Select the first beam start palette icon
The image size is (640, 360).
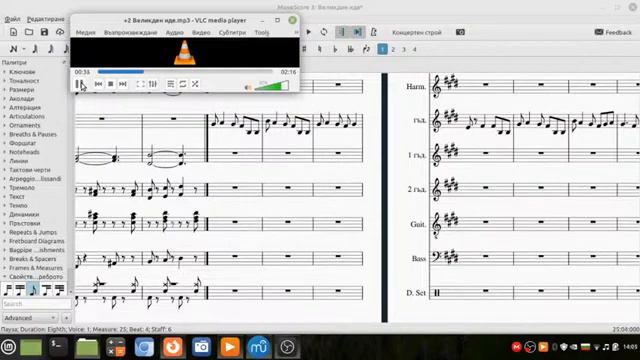tap(7, 290)
